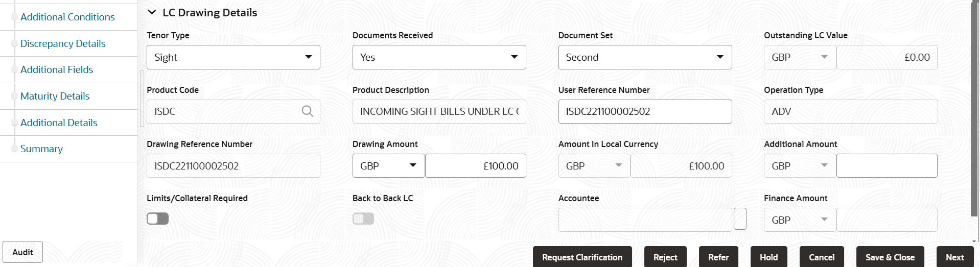Click the User Reference Number field

click(x=645, y=111)
